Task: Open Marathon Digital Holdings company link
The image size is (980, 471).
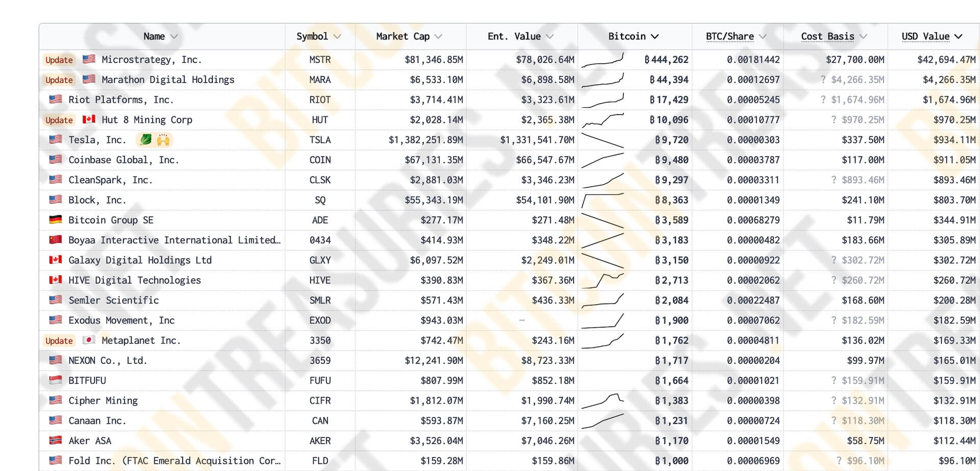Action: tap(168, 80)
